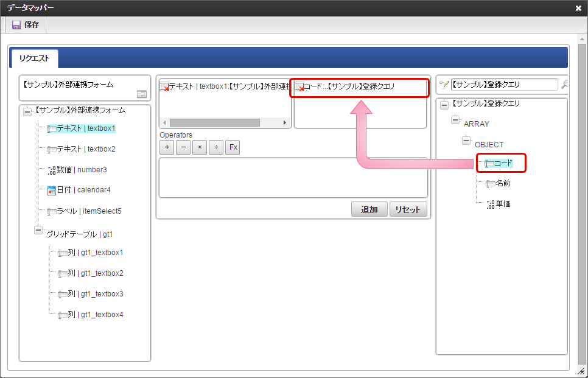This screenshot has width=588, height=378.
Task: Click the horizontal scrollbar thumb in input list
Action: tap(214, 122)
